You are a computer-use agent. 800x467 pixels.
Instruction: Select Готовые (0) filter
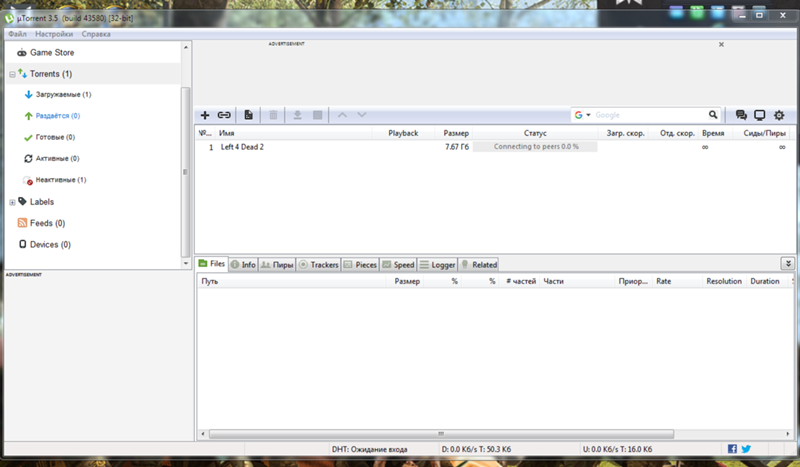(55, 137)
